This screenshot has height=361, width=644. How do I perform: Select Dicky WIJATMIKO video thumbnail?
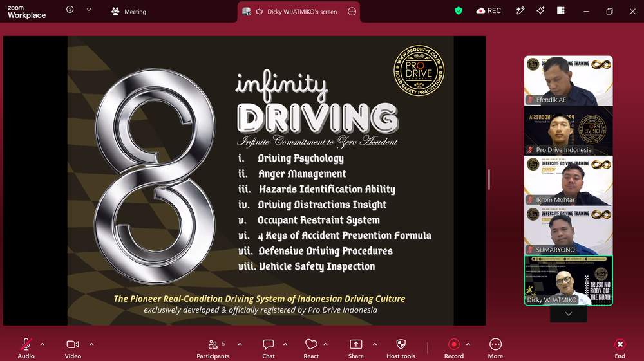[569, 281]
